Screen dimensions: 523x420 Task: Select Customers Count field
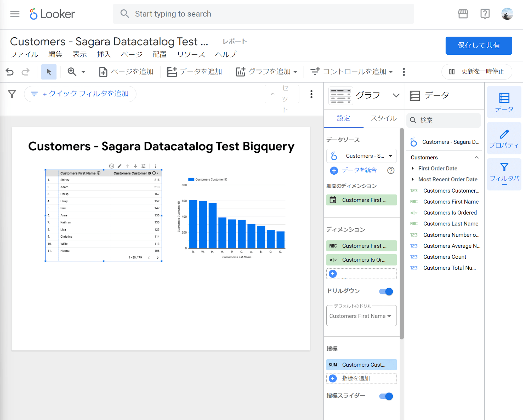445,257
